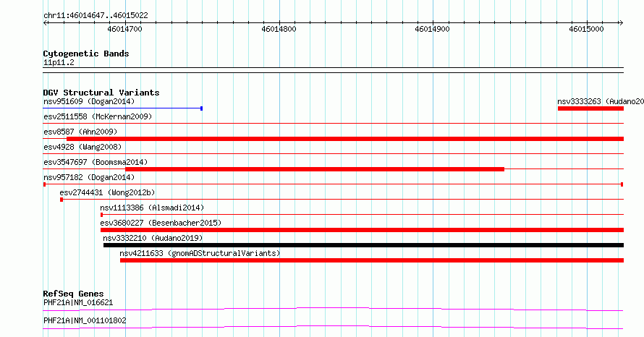This screenshot has height=337, width=644.
Task: Open variant esv2511558 (McKernan2009) label
Action: coord(98,116)
